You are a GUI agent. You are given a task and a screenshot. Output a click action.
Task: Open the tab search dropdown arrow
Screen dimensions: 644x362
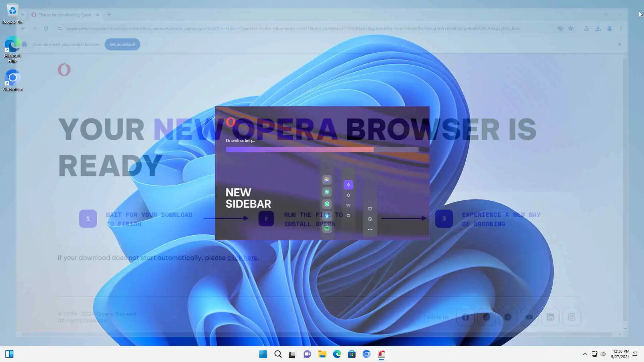22,15
